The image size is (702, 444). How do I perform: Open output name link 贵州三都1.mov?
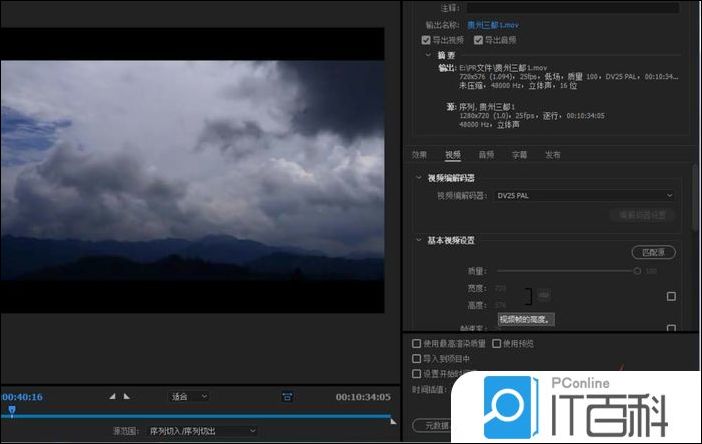pos(493,25)
